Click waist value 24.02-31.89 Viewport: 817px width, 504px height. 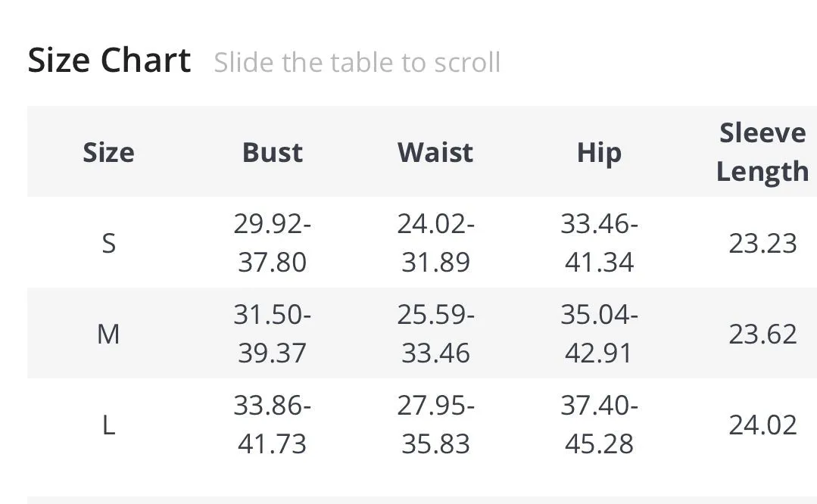[x=435, y=243]
